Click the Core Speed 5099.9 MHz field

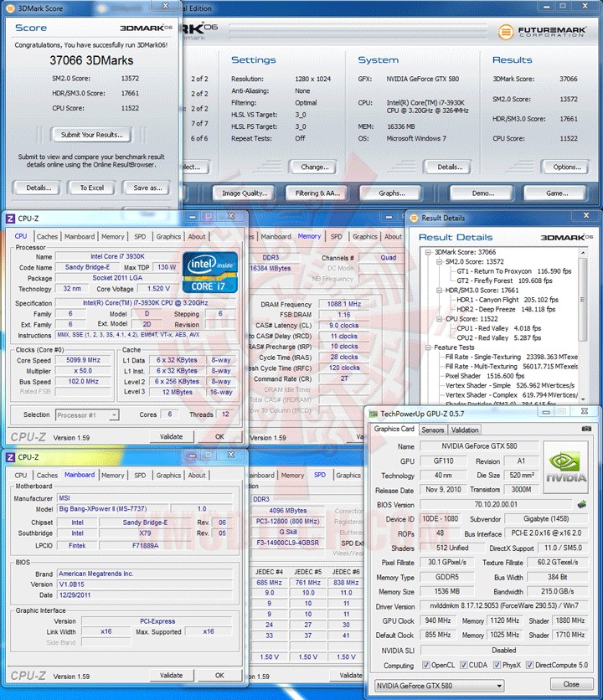click(x=83, y=360)
